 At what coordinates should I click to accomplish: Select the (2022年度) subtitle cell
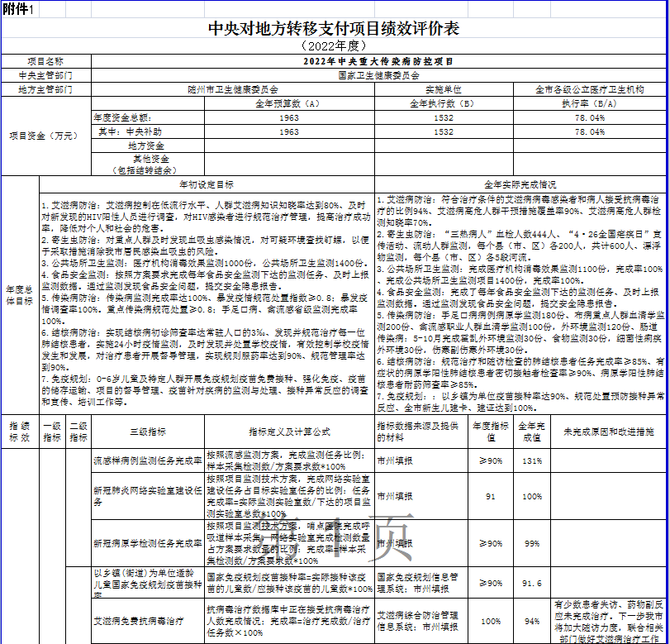point(334,45)
